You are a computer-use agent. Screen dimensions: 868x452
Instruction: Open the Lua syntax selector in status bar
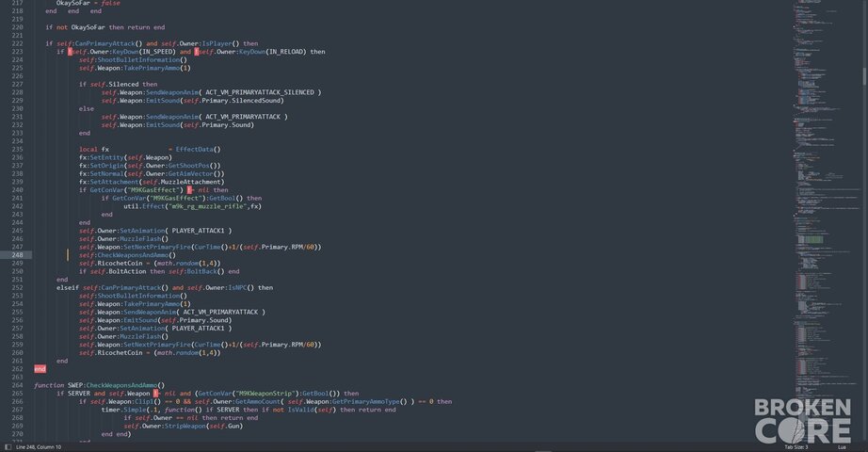842,447
